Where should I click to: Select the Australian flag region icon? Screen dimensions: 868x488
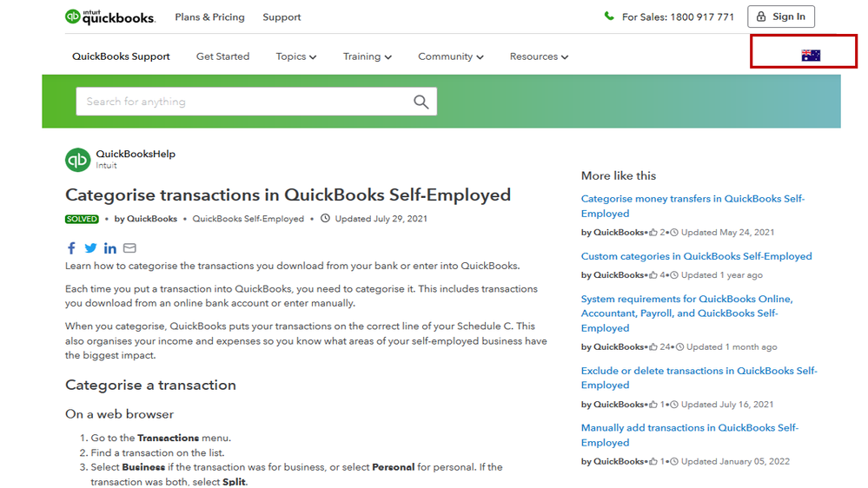(x=811, y=56)
